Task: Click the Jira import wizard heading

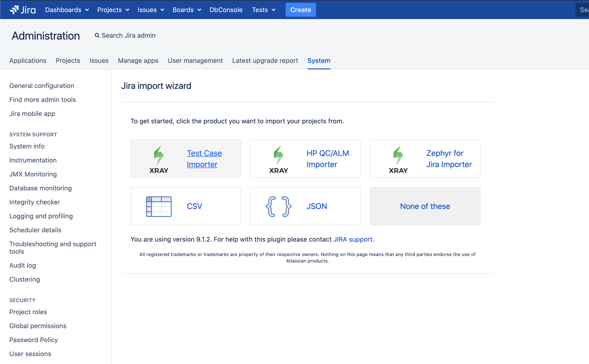Action: (156, 86)
